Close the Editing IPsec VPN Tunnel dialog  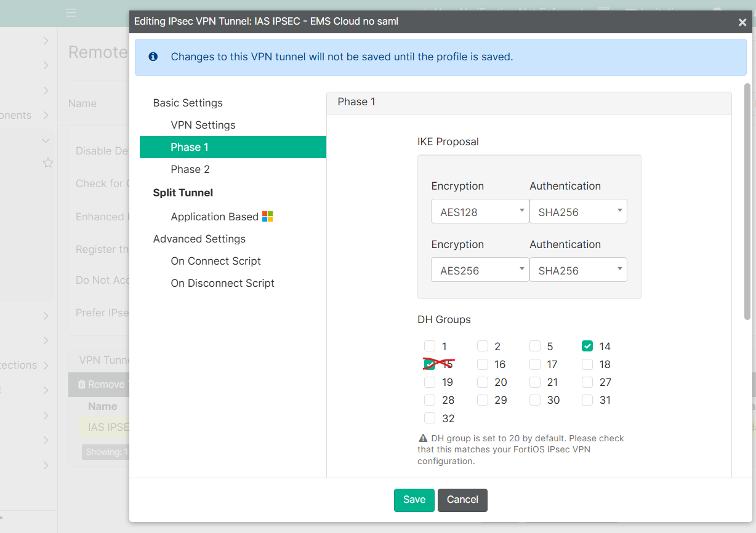tap(742, 22)
